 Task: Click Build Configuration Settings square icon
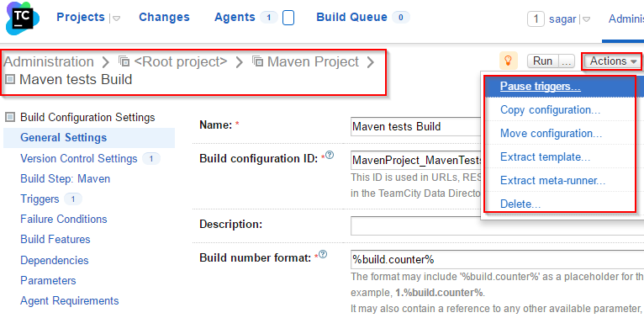[10, 118]
